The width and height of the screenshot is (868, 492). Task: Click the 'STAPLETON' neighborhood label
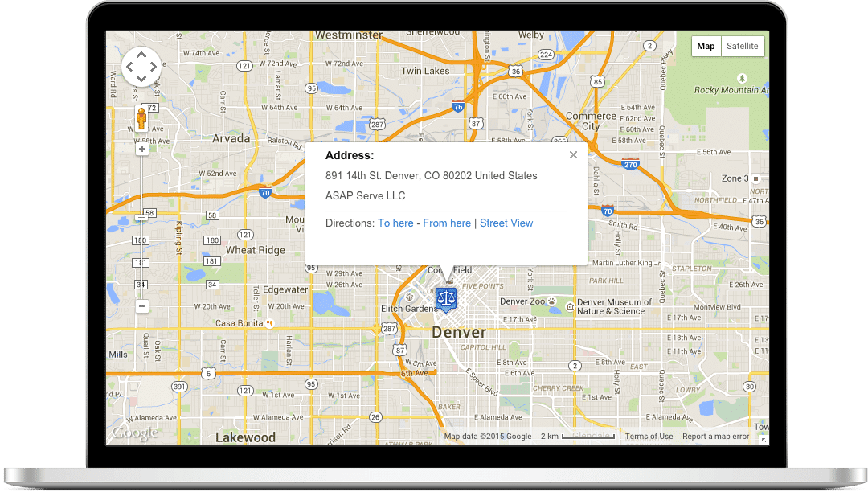692,269
